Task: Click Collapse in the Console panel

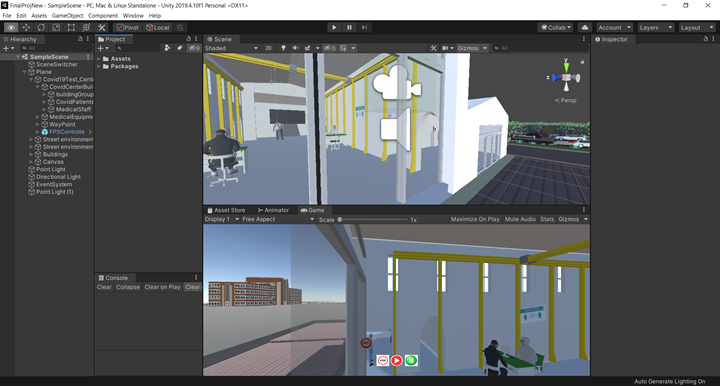Action: [x=128, y=287]
